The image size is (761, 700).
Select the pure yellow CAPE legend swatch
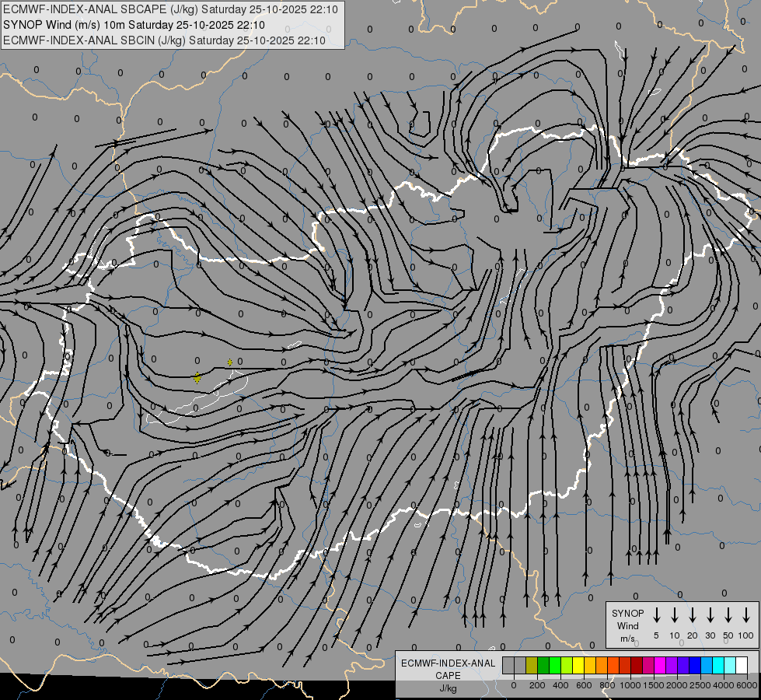pos(578,666)
